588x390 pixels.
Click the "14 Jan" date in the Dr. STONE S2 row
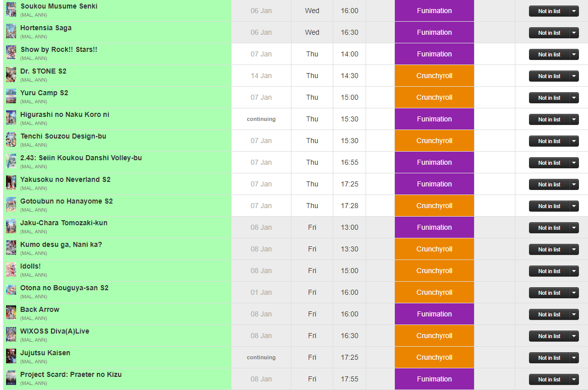261,76
